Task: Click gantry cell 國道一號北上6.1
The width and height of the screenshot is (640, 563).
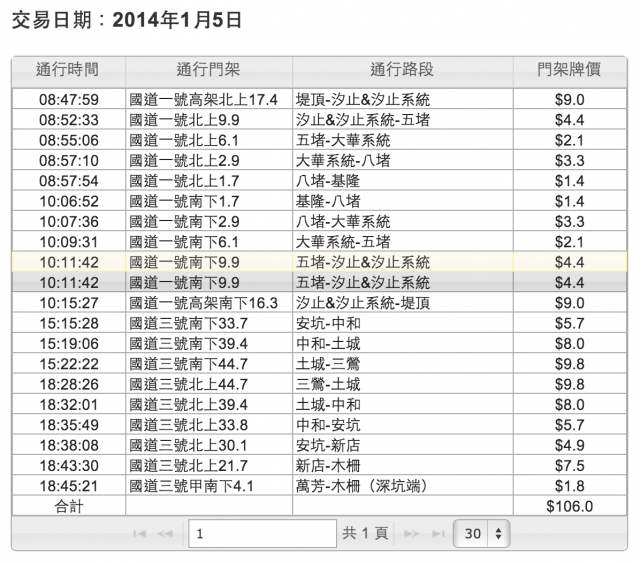Action: point(209,140)
